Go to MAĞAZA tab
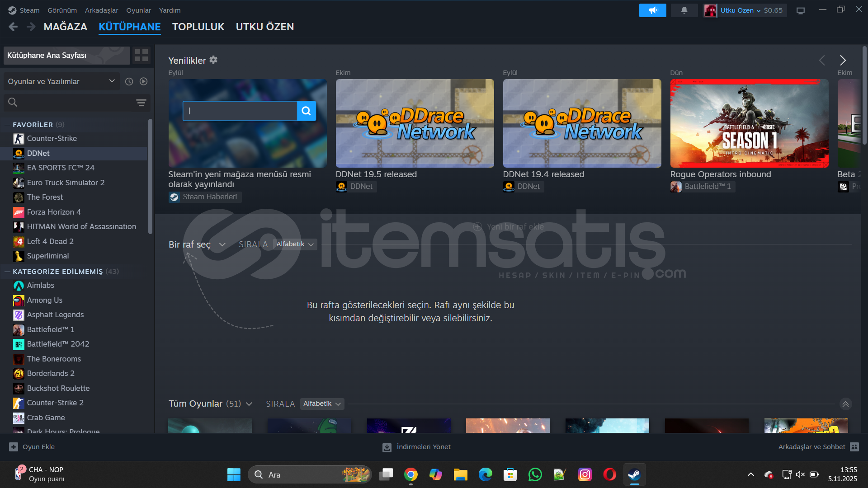This screenshot has width=868, height=488. click(65, 27)
